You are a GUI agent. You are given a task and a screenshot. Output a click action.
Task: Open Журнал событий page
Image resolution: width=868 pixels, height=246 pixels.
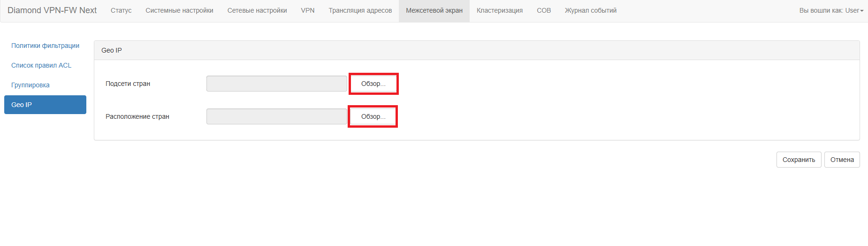[x=591, y=10]
